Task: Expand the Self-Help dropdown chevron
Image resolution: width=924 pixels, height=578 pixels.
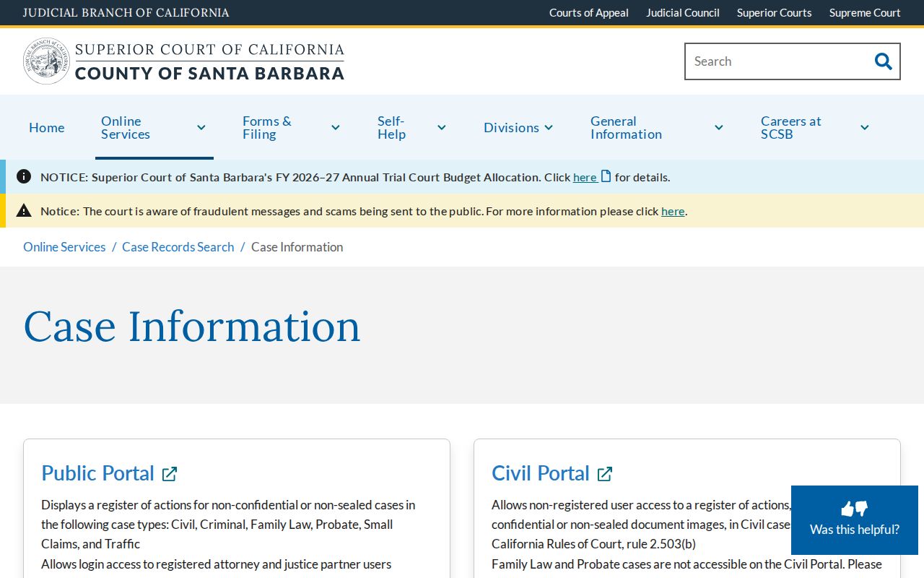Action: (x=442, y=128)
